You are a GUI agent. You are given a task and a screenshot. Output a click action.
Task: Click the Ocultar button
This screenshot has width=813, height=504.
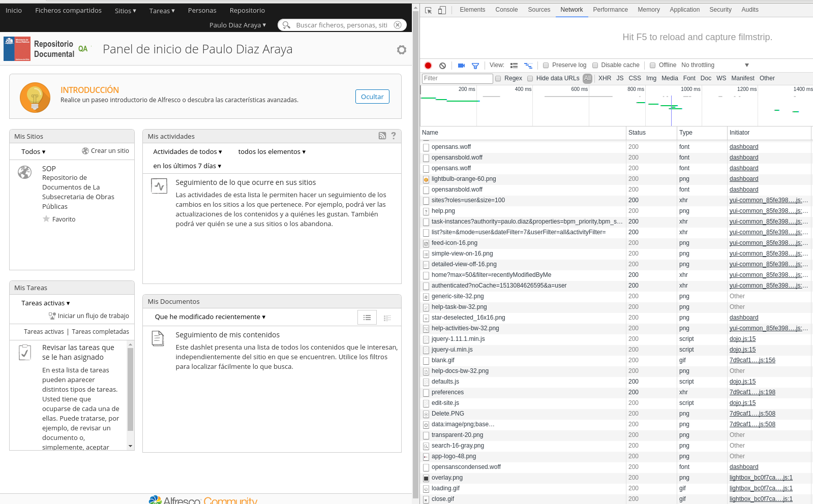[x=372, y=97]
